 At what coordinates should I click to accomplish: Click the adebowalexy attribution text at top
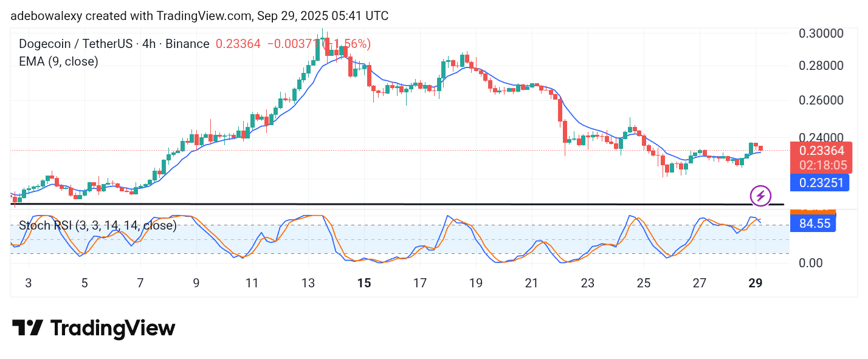199,16
